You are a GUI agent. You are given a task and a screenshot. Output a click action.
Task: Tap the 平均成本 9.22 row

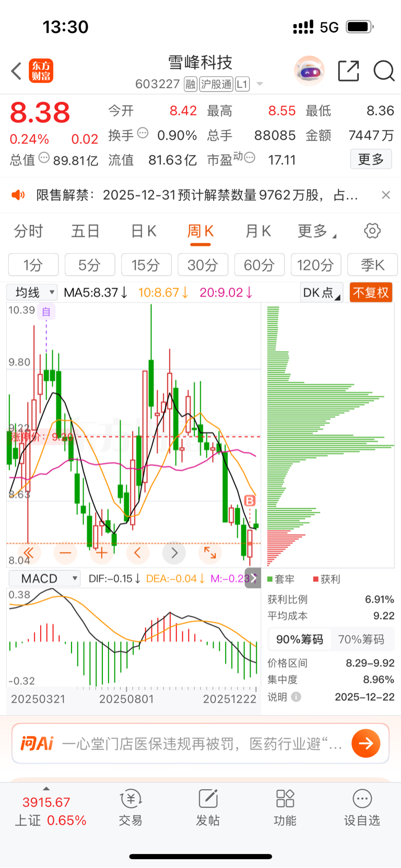(331, 616)
